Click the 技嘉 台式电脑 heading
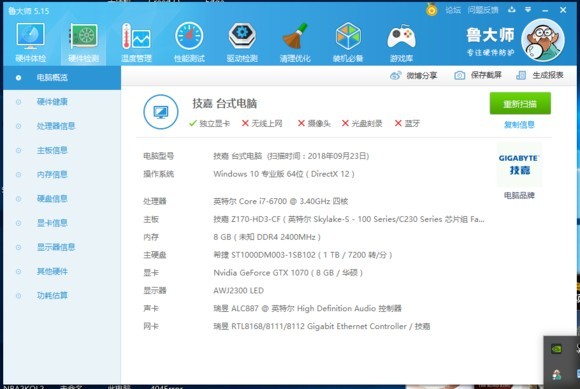The width and height of the screenshot is (580, 389). (x=225, y=104)
